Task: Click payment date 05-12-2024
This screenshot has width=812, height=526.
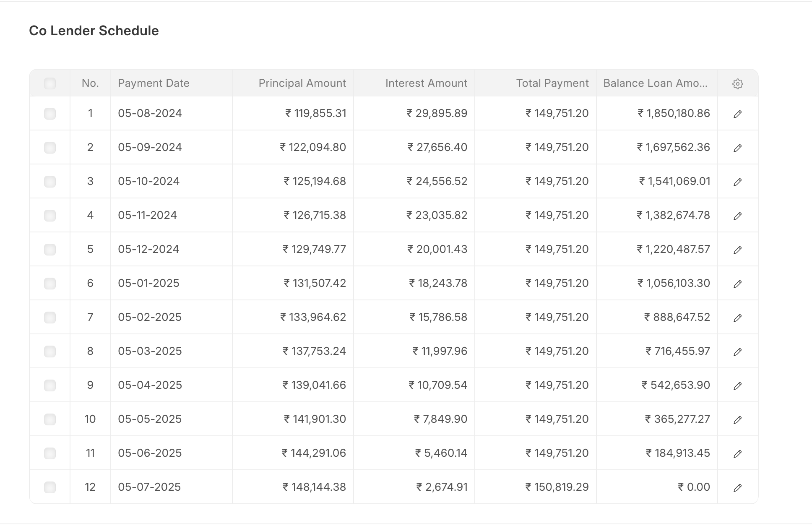Action: click(148, 249)
